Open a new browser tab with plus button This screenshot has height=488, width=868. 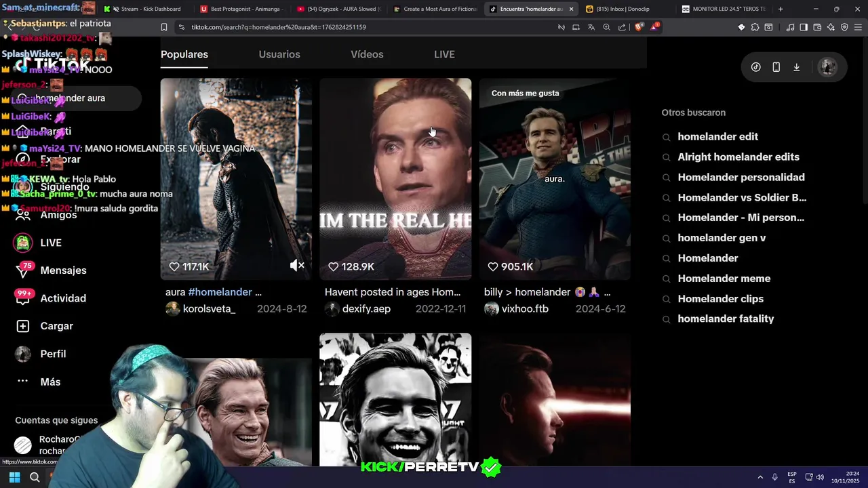tap(781, 9)
